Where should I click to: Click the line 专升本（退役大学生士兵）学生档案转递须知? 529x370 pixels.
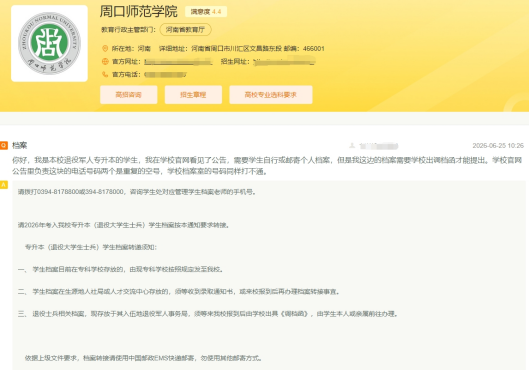(x=91, y=247)
